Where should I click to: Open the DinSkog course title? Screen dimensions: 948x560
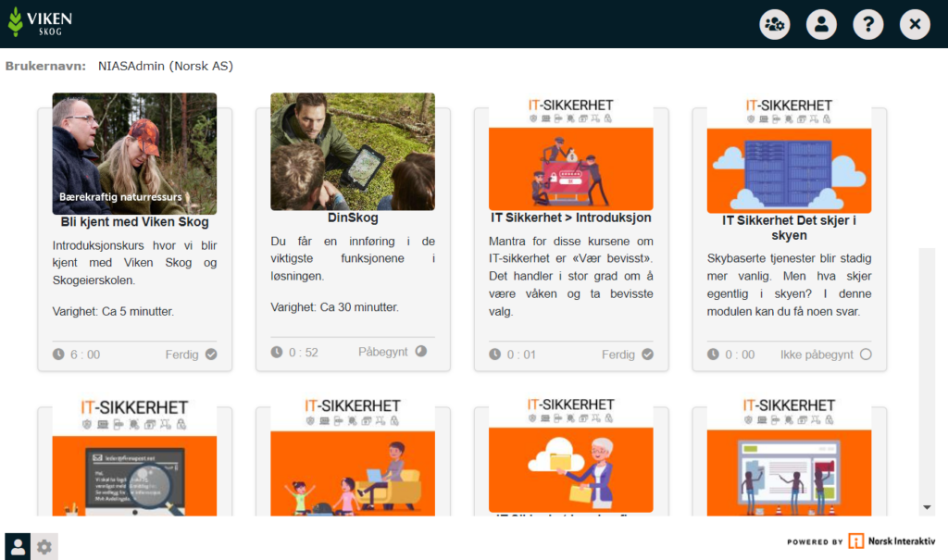(353, 218)
